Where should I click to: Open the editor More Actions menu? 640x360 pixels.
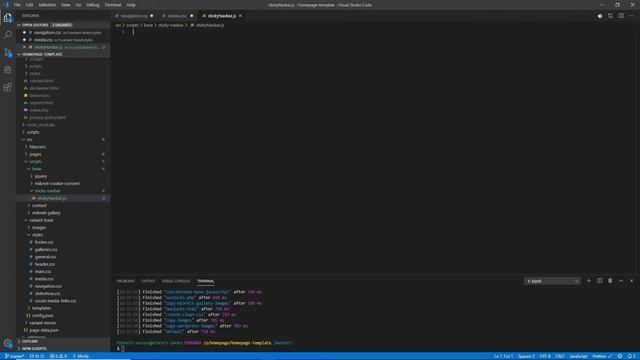click(631, 16)
